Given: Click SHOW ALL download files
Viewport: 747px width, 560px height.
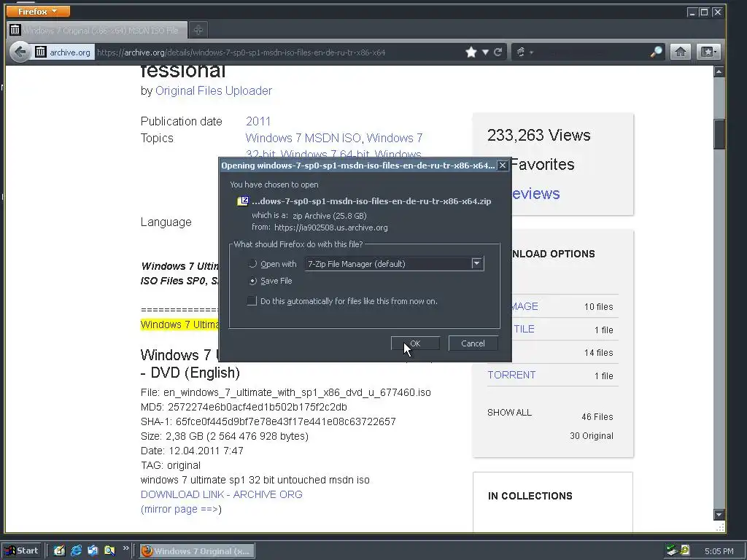Looking at the screenshot, I should pyautogui.click(x=509, y=413).
